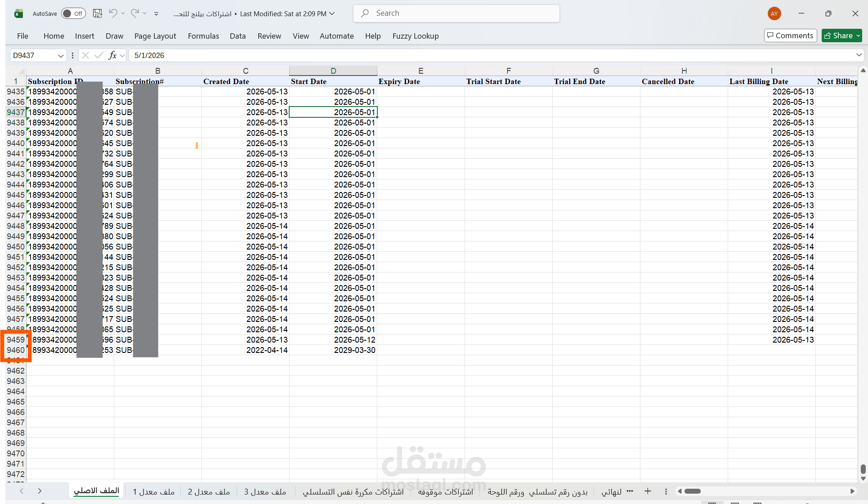This screenshot has width=868, height=504.
Task: Open the Data ribbon tab
Action: click(237, 36)
